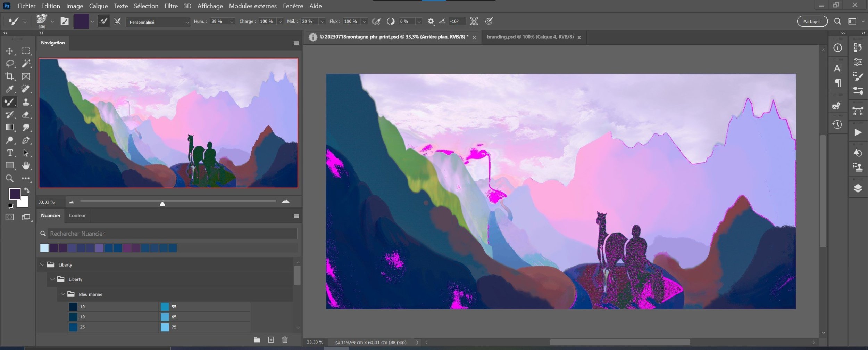Screen dimensions: 868x350
Task: Switch to the branding.psd document tab
Action: point(530,37)
